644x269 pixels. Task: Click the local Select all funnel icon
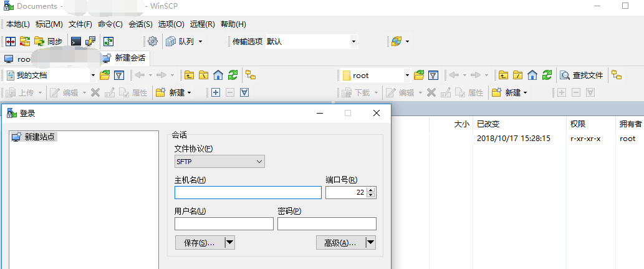pos(244,92)
